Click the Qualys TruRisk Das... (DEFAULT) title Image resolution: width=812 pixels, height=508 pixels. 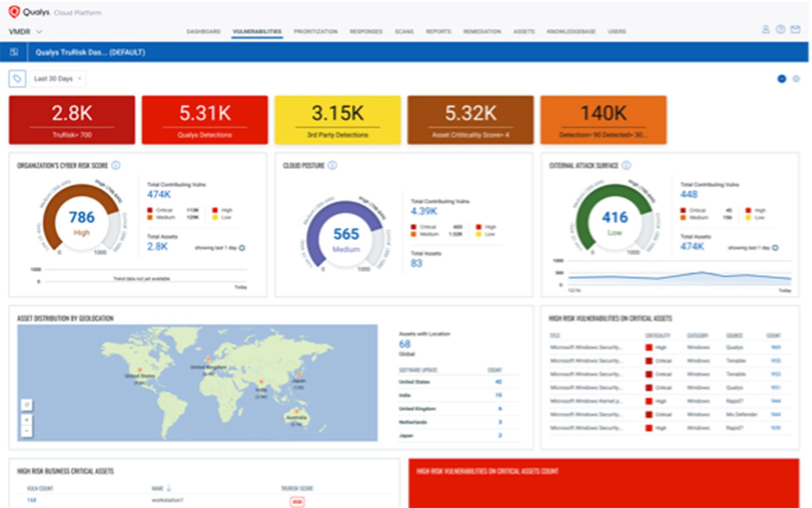pyautogui.click(x=90, y=52)
